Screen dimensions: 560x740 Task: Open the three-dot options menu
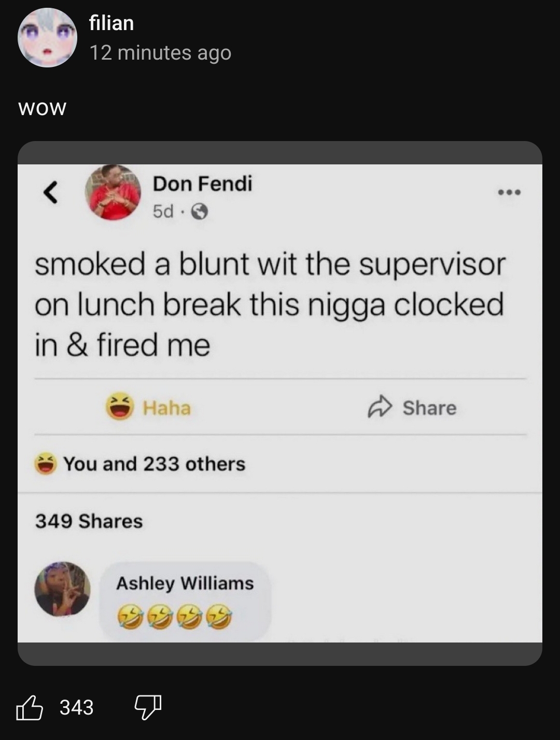(x=509, y=193)
